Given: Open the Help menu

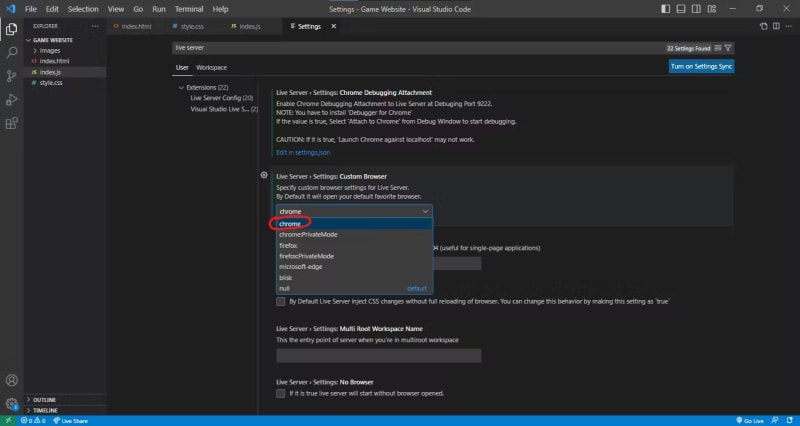Looking at the screenshot, I should point(220,9).
